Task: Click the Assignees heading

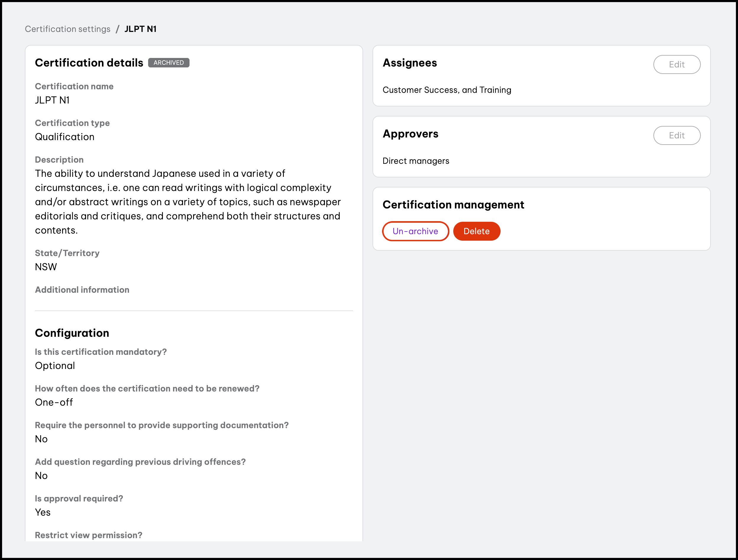Action: 410,63
